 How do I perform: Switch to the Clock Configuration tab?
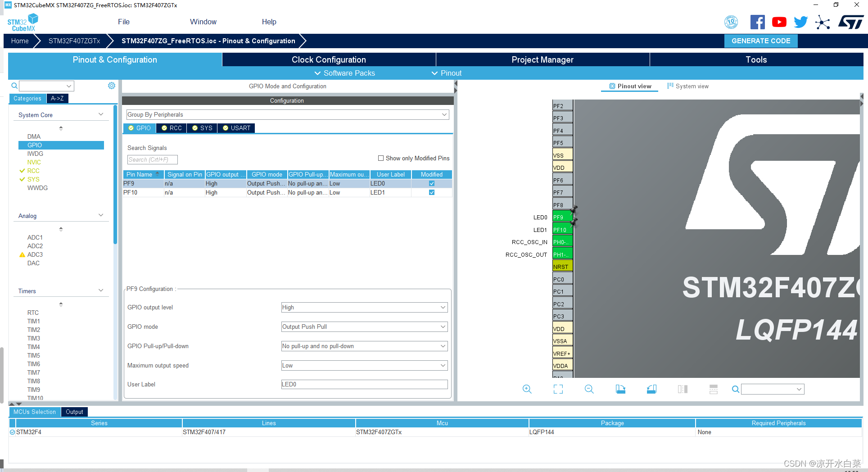pyautogui.click(x=329, y=59)
